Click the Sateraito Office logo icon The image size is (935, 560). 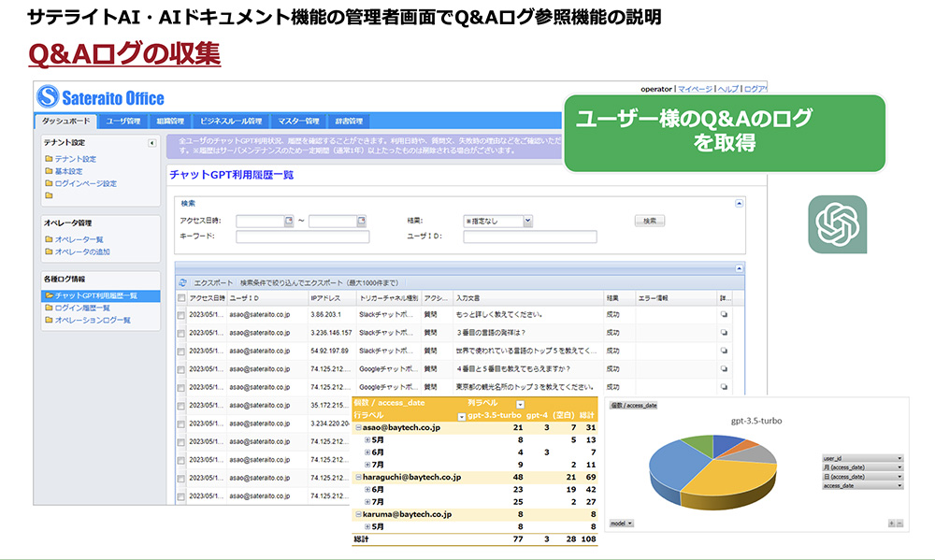(49, 97)
